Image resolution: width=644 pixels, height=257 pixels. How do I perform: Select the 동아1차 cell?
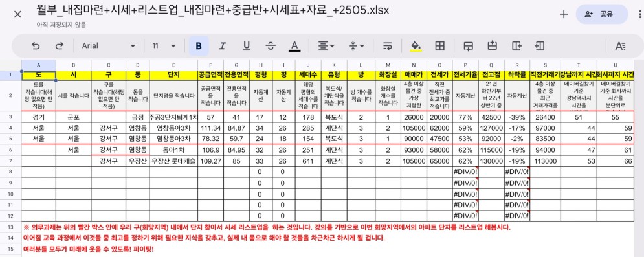[x=173, y=150]
